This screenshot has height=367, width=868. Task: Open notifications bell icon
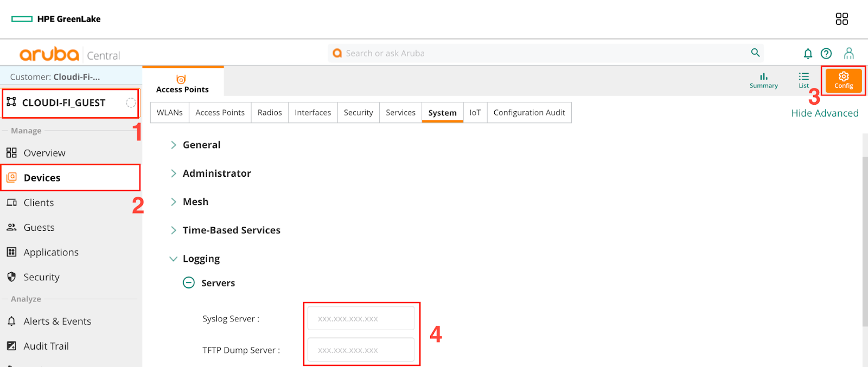coord(808,53)
